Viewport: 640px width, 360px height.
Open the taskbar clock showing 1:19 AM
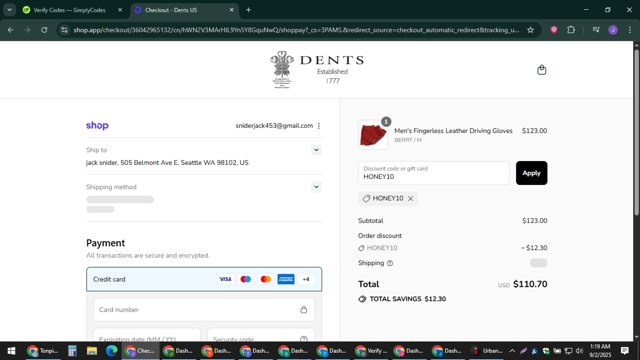coord(600,351)
